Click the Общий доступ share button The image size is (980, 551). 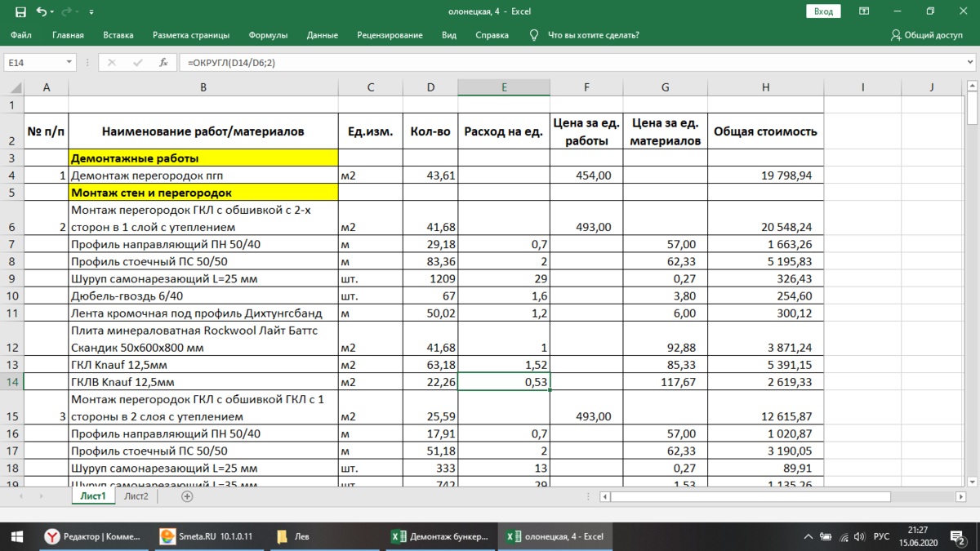927,35
